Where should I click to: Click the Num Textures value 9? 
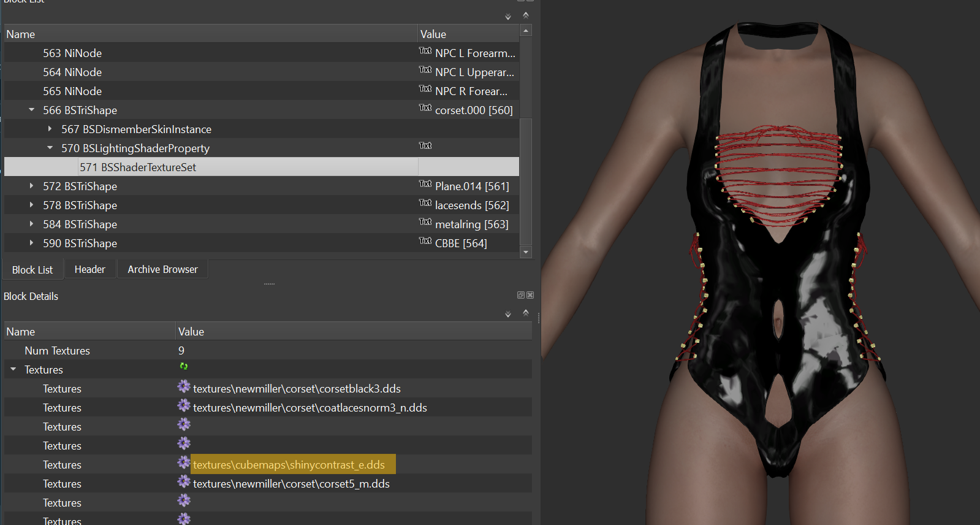[181, 351]
